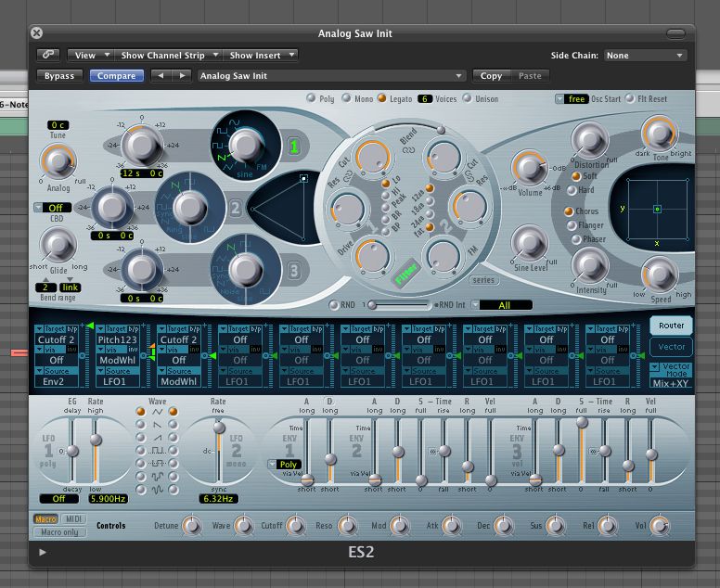Open the RND Int All dropdown
This screenshot has height=588, width=720.
502,305
